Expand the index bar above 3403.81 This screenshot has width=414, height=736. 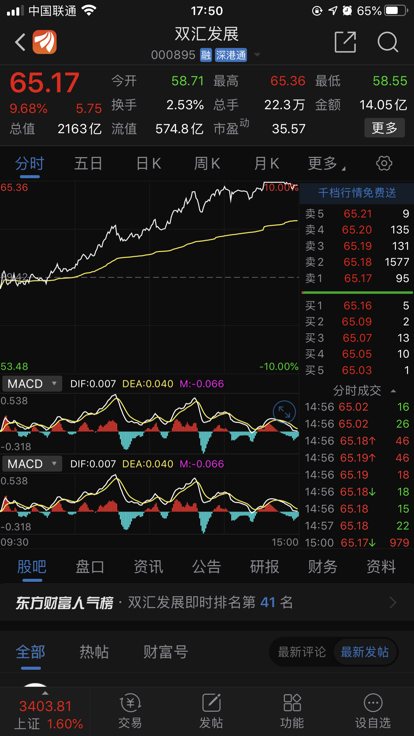click(45, 692)
